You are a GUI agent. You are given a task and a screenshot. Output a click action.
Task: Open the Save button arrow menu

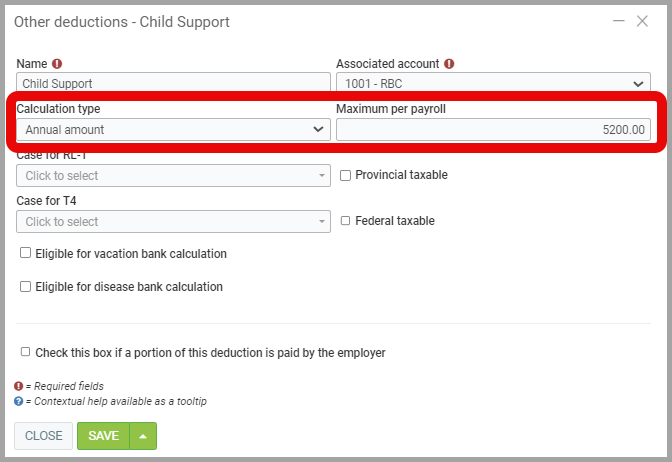point(143,436)
